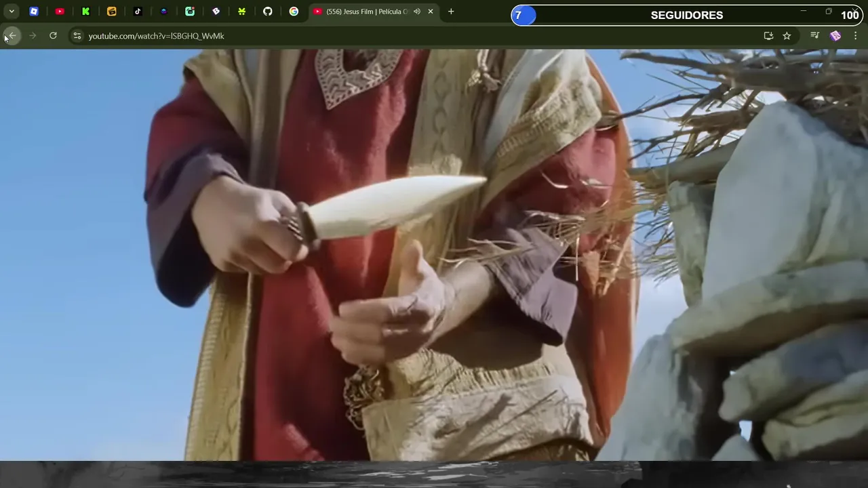Go forward to the next page
The width and height of the screenshot is (868, 488).
33,36
